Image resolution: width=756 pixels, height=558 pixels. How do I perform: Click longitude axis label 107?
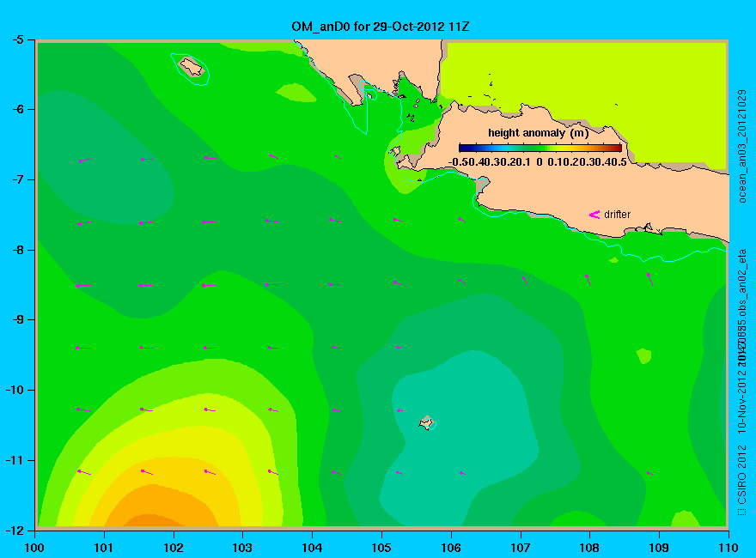(x=521, y=548)
